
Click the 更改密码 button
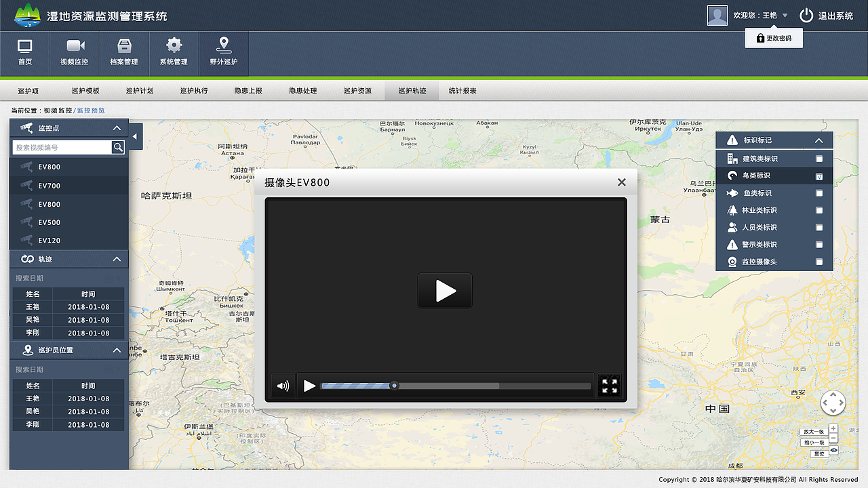click(774, 38)
